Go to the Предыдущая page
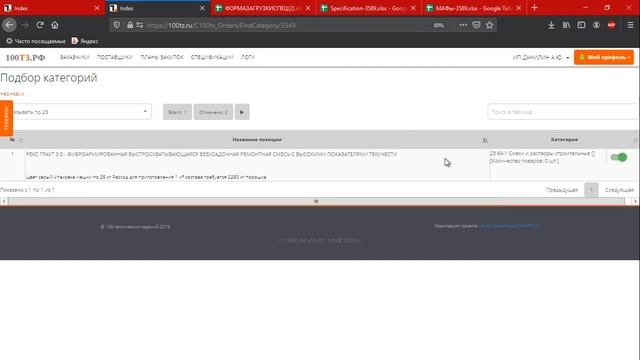640x360 pixels. (x=562, y=190)
